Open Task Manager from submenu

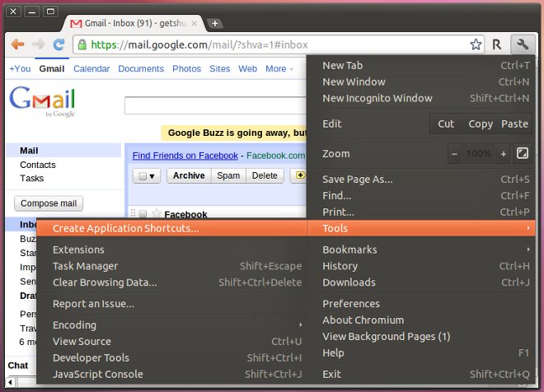tap(171, 266)
